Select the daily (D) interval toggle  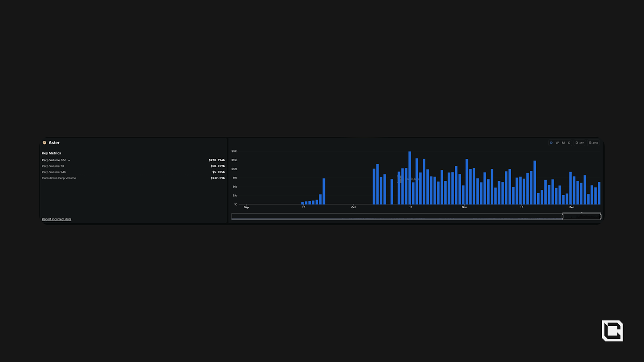click(551, 143)
